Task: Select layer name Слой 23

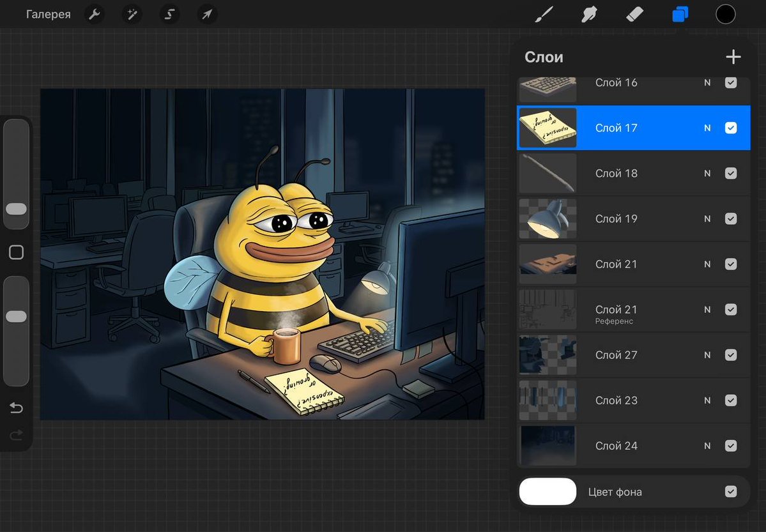Action: 616,400
